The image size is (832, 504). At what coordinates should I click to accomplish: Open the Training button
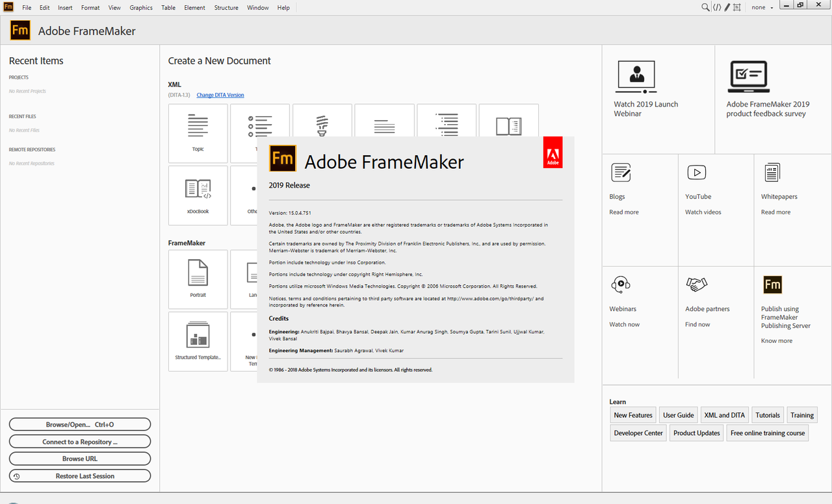click(x=801, y=415)
